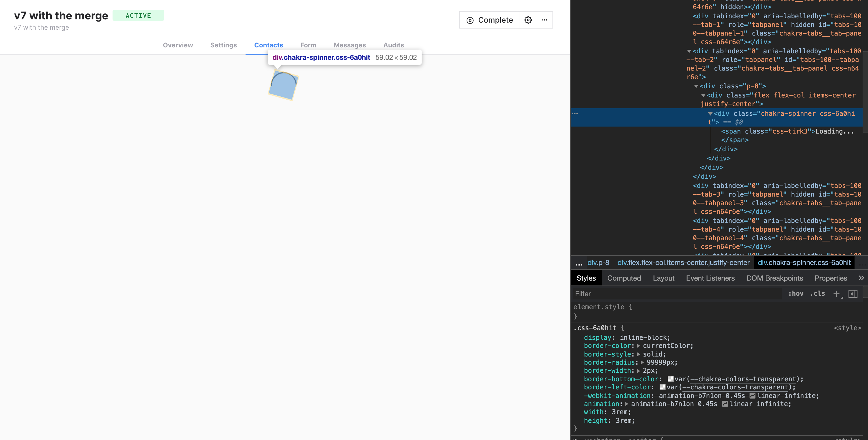The image size is (868, 440).
Task: Open the settings gear icon
Action: tap(528, 20)
